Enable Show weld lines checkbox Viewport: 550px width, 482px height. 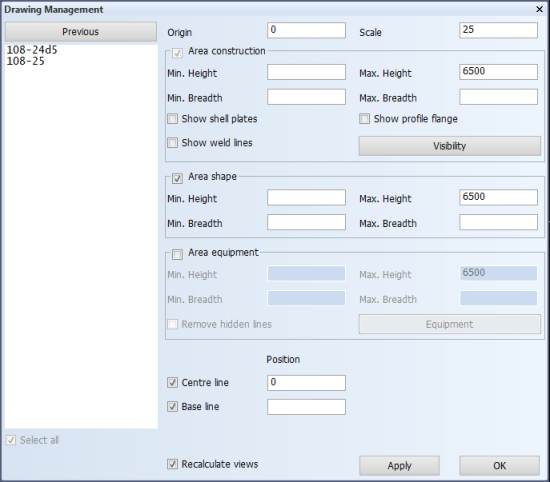point(172,142)
